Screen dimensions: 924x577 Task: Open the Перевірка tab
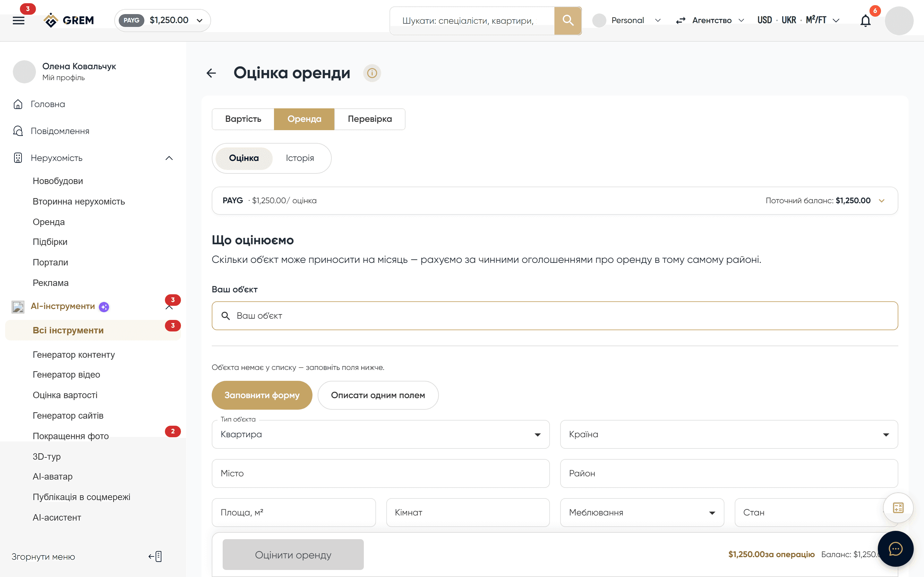tap(370, 119)
